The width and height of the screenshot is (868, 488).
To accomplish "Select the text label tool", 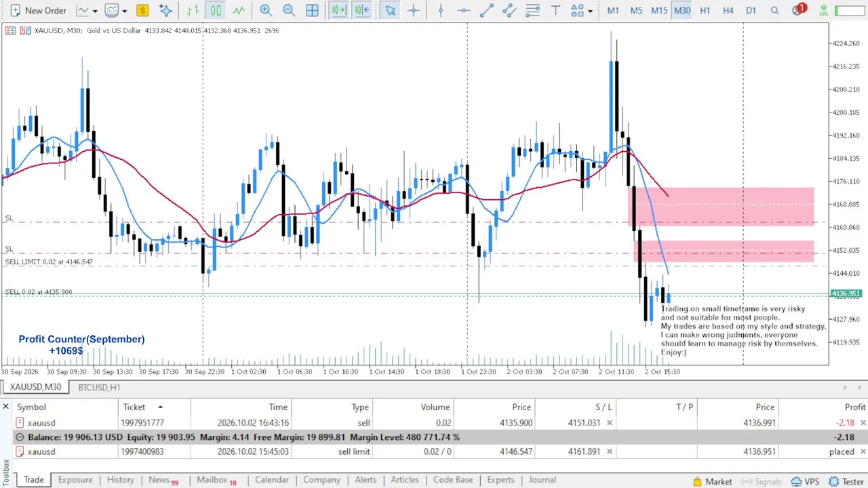I will coord(555,10).
